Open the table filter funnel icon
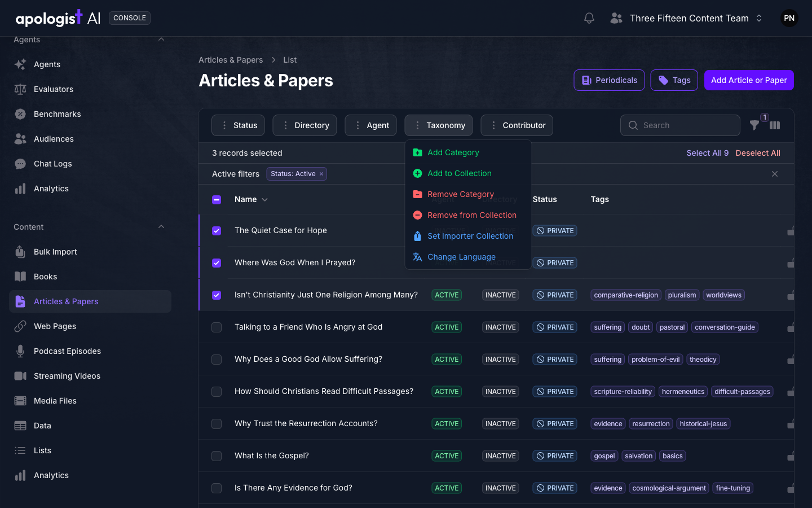Screen dimensions: 812x508 pos(754,125)
